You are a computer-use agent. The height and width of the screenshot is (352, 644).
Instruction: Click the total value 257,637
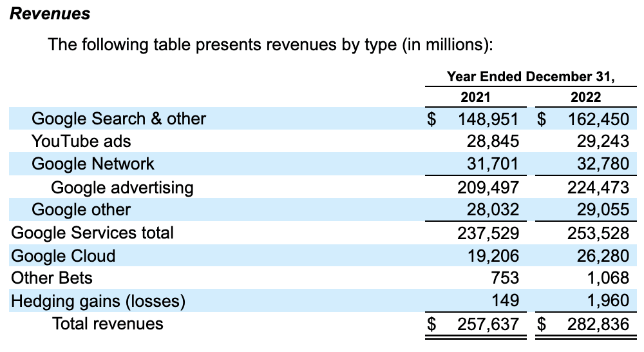[488, 324]
